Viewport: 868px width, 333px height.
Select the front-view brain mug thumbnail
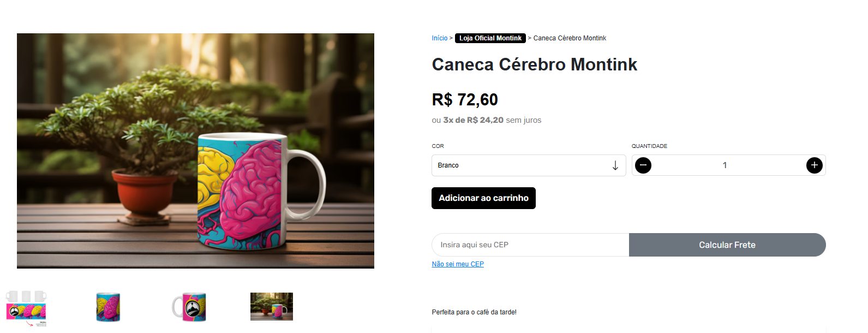[x=108, y=307]
